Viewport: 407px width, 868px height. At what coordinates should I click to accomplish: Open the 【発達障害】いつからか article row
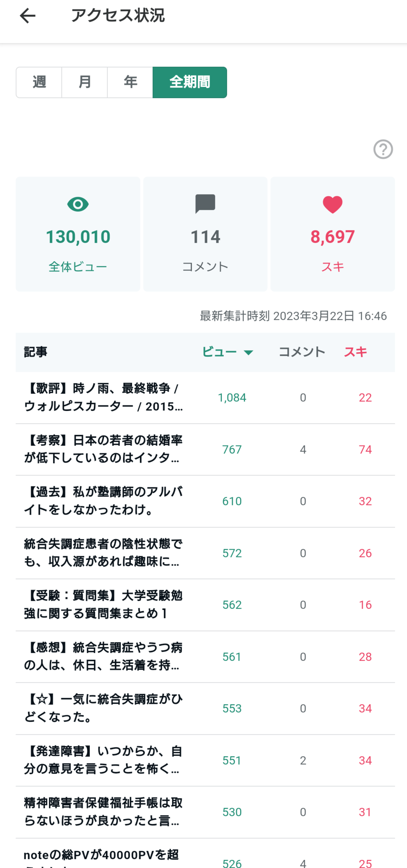coord(103,760)
